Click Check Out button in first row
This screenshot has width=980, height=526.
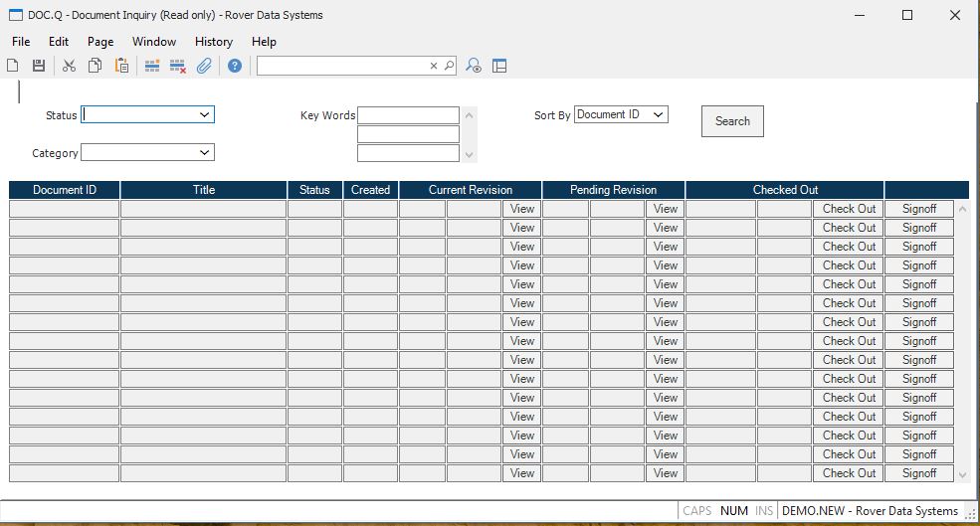(x=849, y=209)
